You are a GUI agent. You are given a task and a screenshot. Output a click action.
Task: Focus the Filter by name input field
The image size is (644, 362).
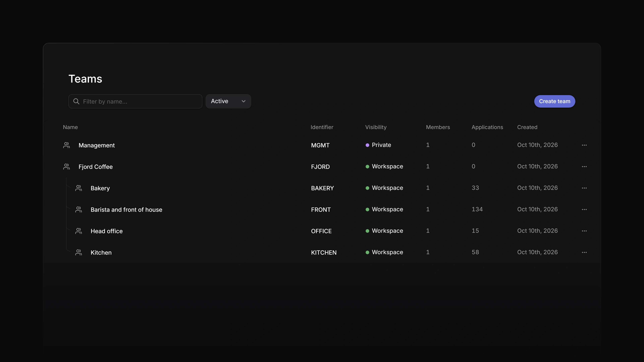135,101
